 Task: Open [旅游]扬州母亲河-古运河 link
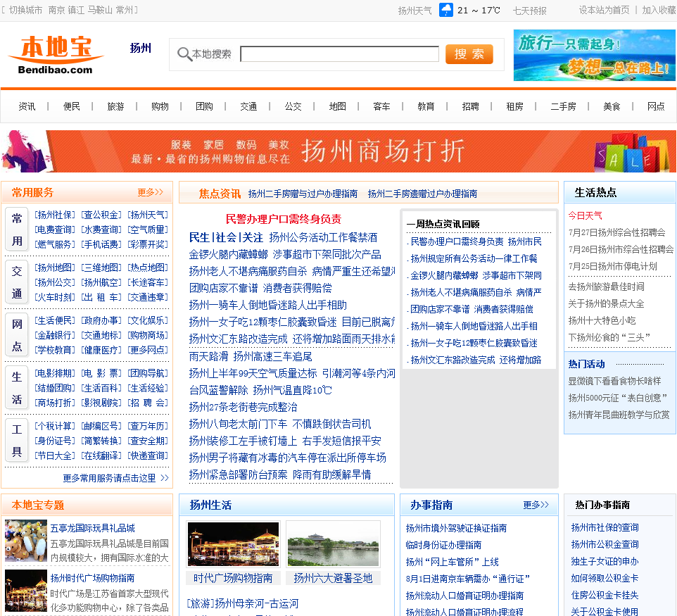tap(243, 603)
